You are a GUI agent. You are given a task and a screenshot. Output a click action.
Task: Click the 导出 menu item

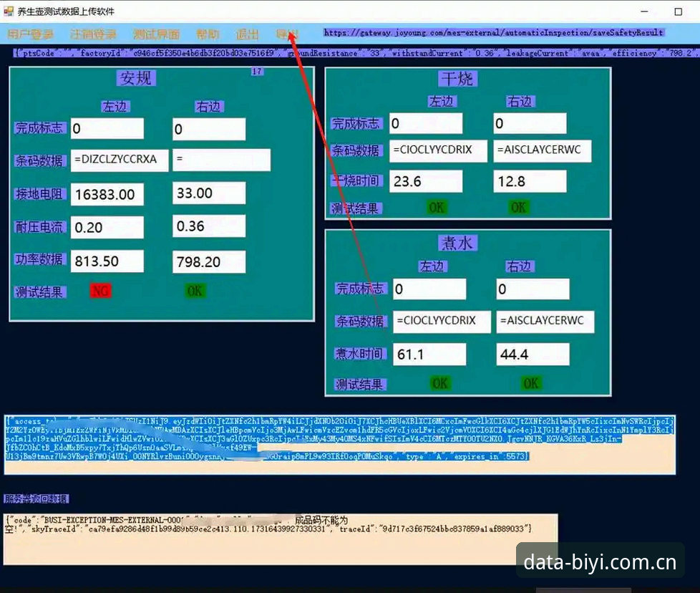287,34
